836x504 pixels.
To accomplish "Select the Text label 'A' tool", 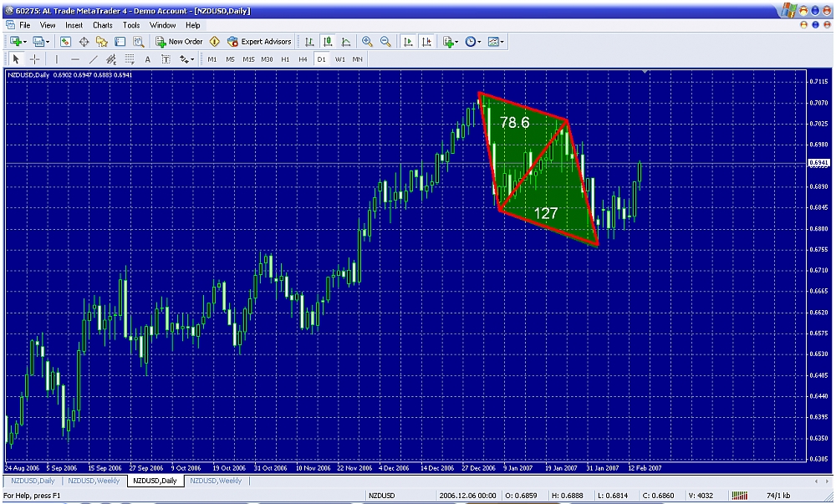I will (x=148, y=59).
